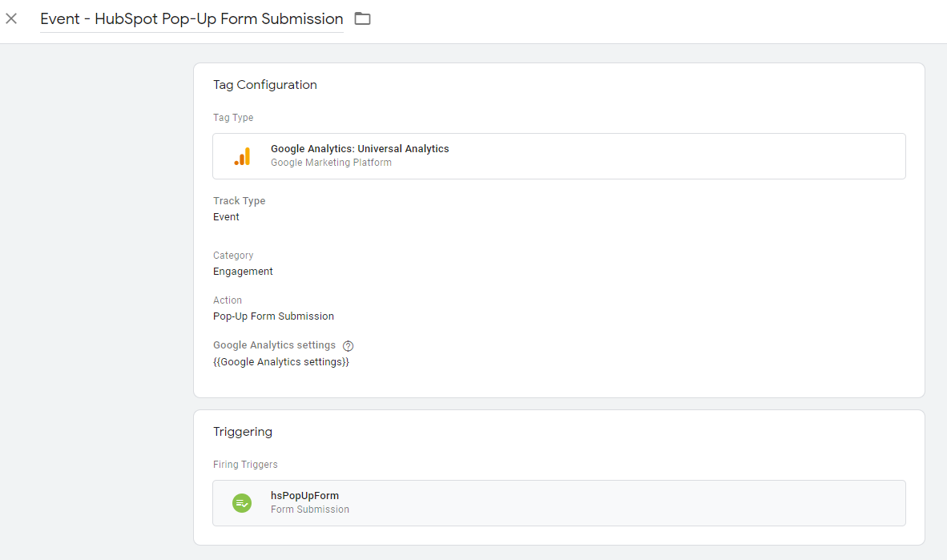Click the 'Firing Triggers' label

[245, 465]
